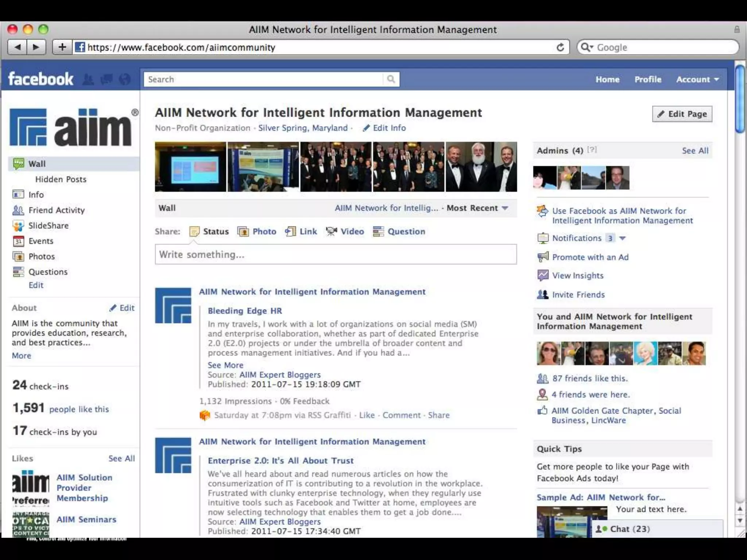Click the browser reload icon
747x560 pixels.
click(x=560, y=47)
